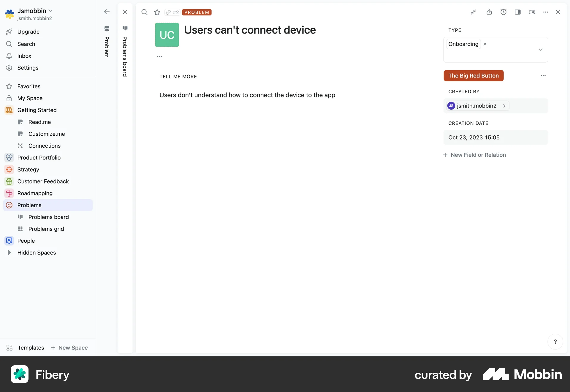Toggle the side panel layout icon

coord(518,12)
